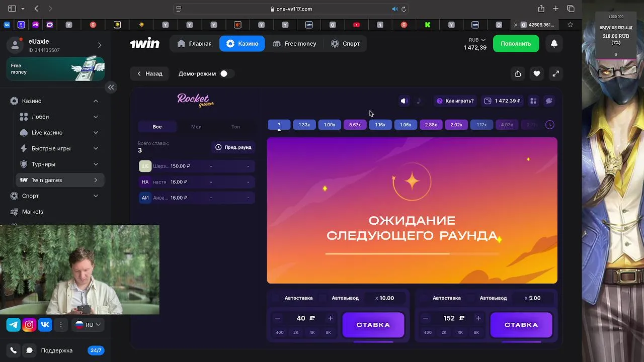Select the Все bets tab

click(x=157, y=127)
